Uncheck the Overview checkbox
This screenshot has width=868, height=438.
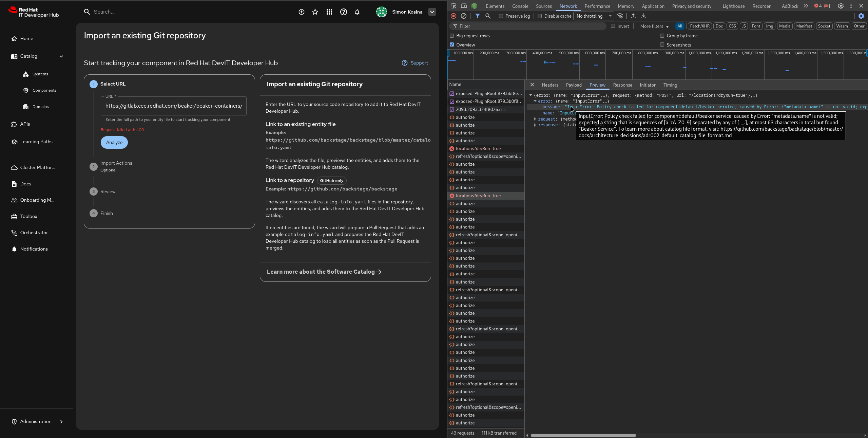pos(452,44)
